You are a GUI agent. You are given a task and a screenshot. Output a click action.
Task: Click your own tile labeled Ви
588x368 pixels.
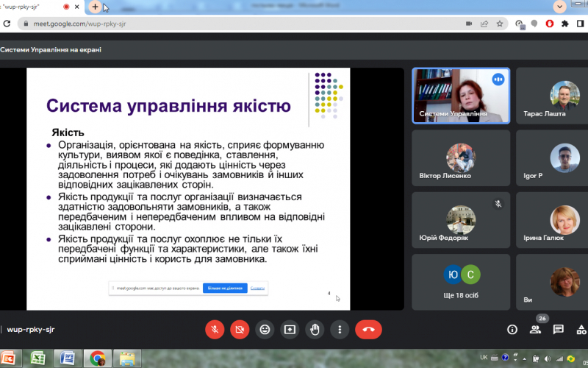point(552,282)
